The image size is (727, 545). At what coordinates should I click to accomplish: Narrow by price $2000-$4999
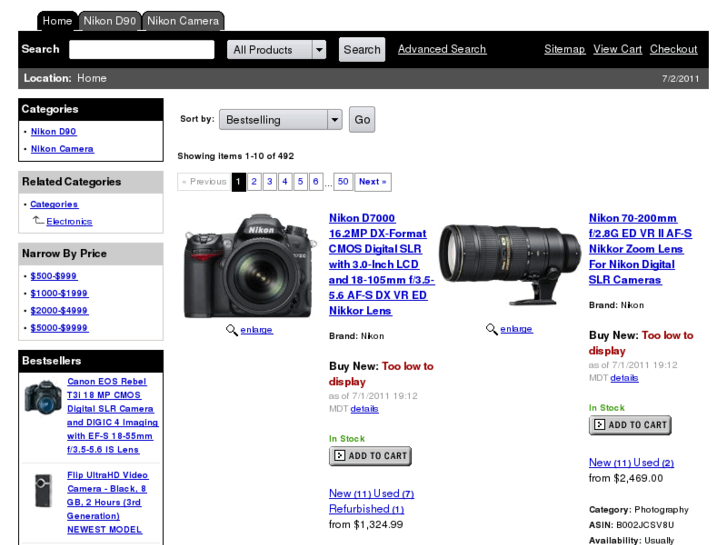59,310
